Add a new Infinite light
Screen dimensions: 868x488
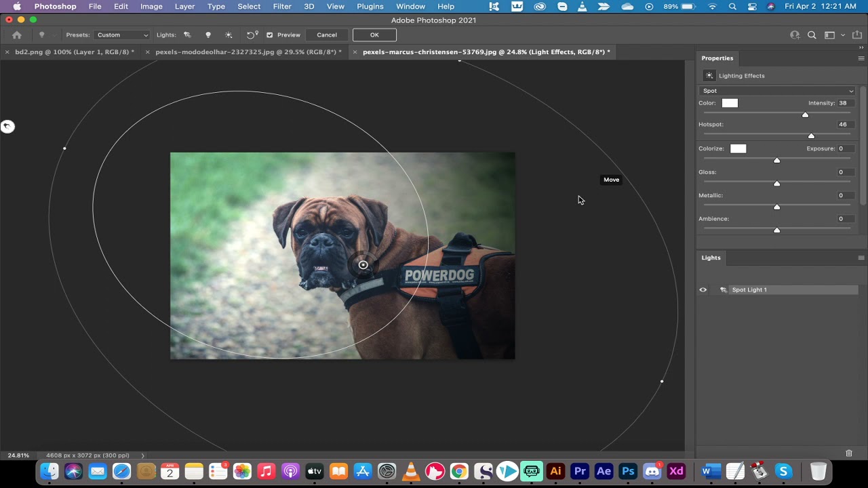229,35
